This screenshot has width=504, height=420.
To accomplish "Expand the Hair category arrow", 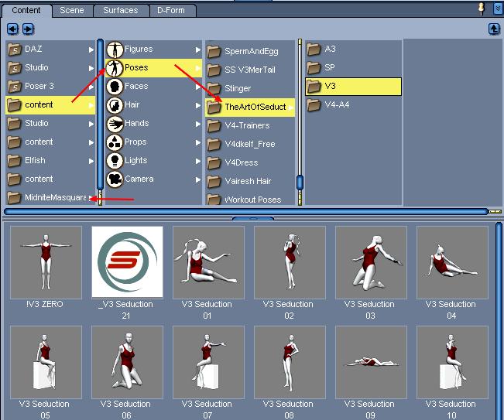I will pos(198,106).
